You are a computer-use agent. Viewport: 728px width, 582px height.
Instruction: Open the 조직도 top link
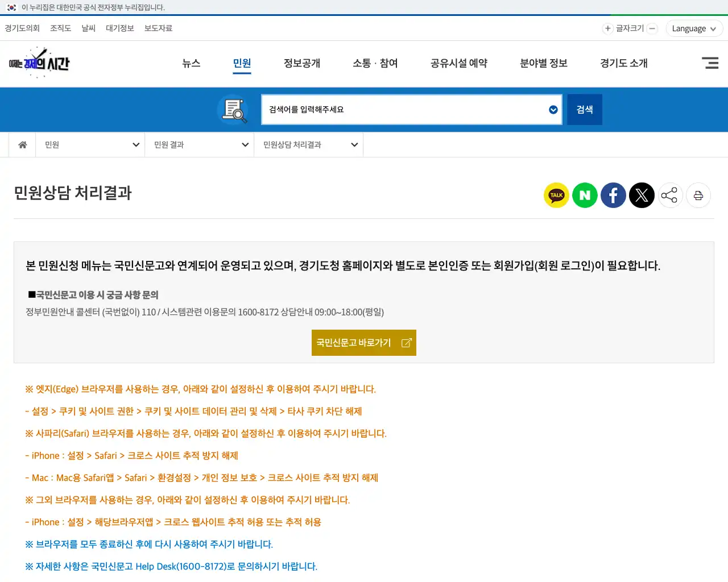[x=61, y=28]
